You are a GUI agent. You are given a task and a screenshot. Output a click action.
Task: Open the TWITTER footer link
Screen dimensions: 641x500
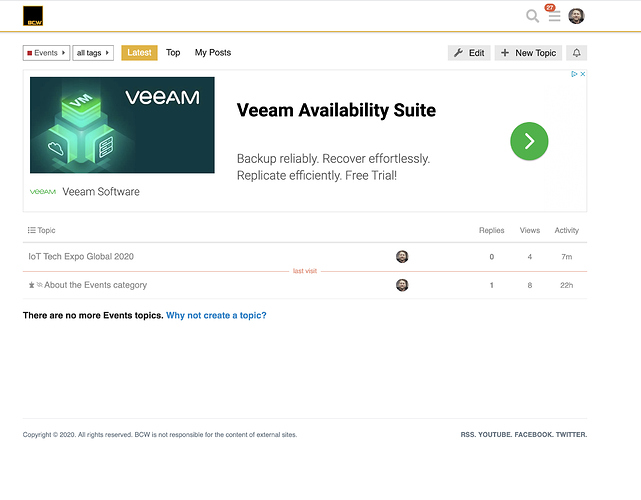tap(571, 435)
